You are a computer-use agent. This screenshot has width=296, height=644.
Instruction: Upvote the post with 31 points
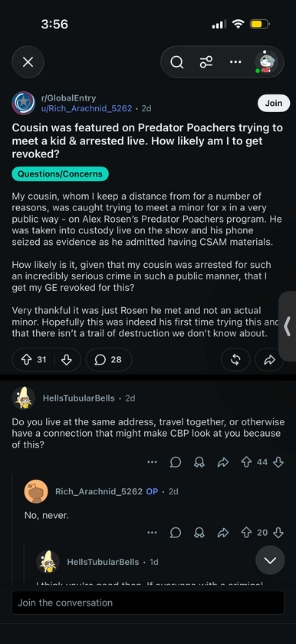[27, 360]
